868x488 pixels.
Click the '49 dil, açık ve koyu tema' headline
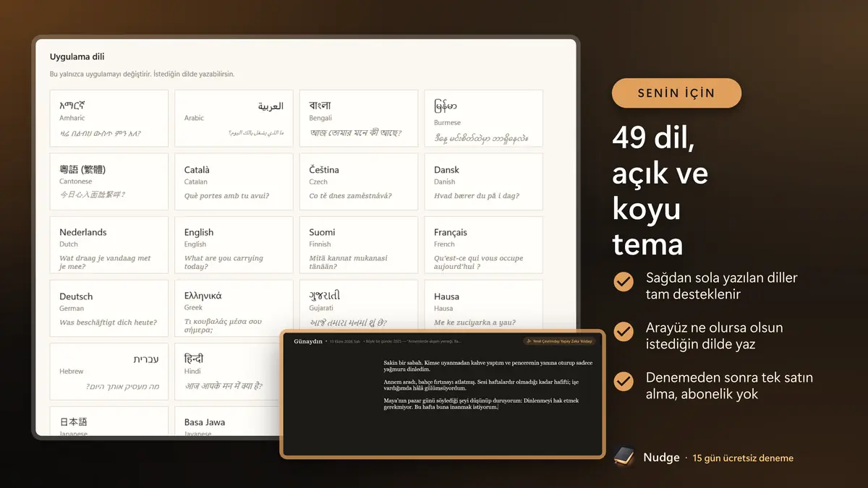[660, 192]
